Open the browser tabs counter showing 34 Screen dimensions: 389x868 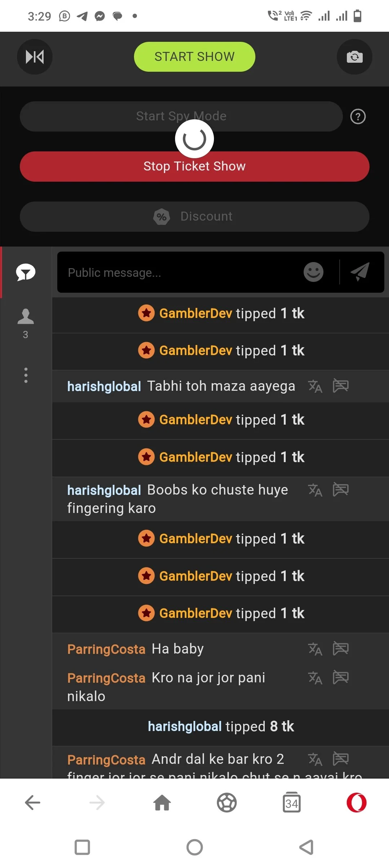point(291,803)
